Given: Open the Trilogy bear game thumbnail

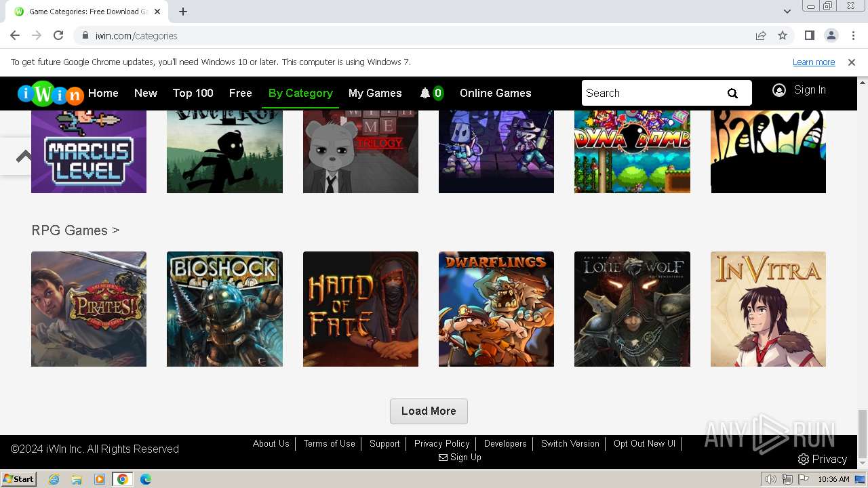Looking at the screenshot, I should [x=361, y=152].
